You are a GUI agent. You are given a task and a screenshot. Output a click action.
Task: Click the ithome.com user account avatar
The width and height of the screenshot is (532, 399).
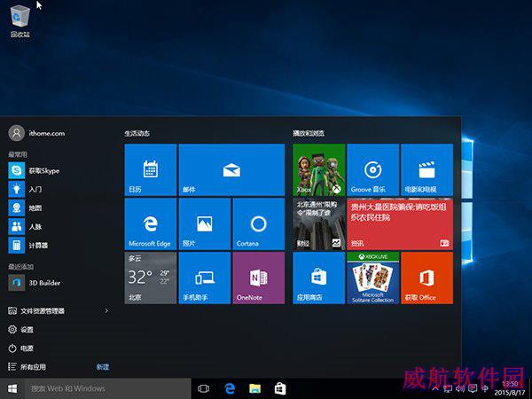click(x=16, y=133)
